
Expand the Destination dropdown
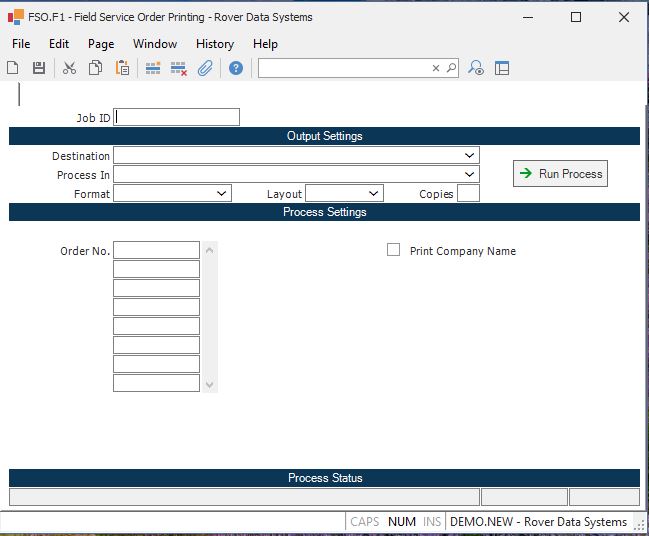pos(470,156)
